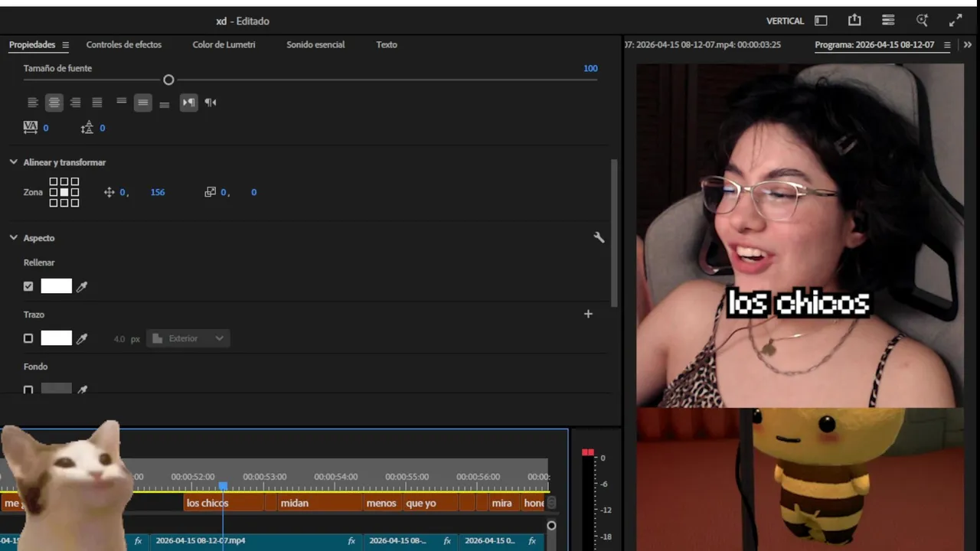Select bottom-left zone anchor box

point(54,203)
